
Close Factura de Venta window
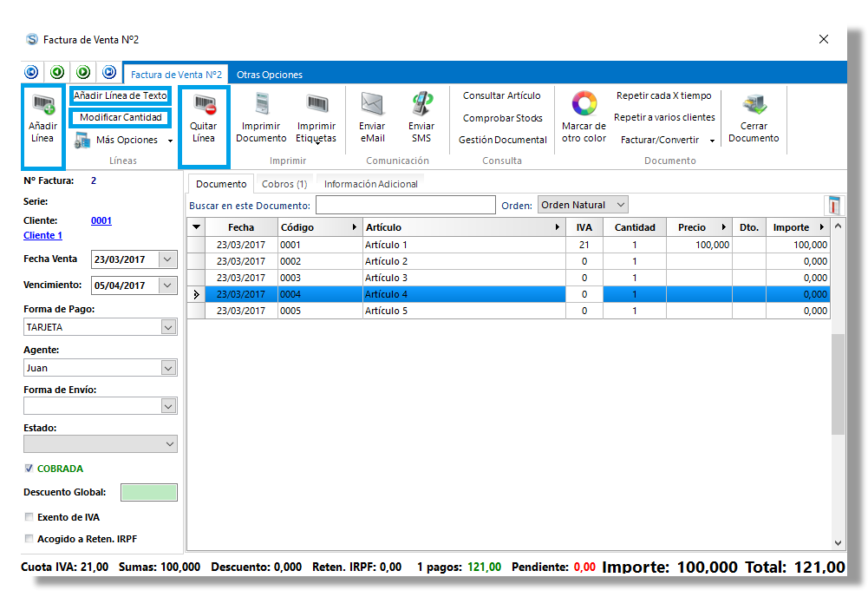pyautogui.click(x=824, y=39)
